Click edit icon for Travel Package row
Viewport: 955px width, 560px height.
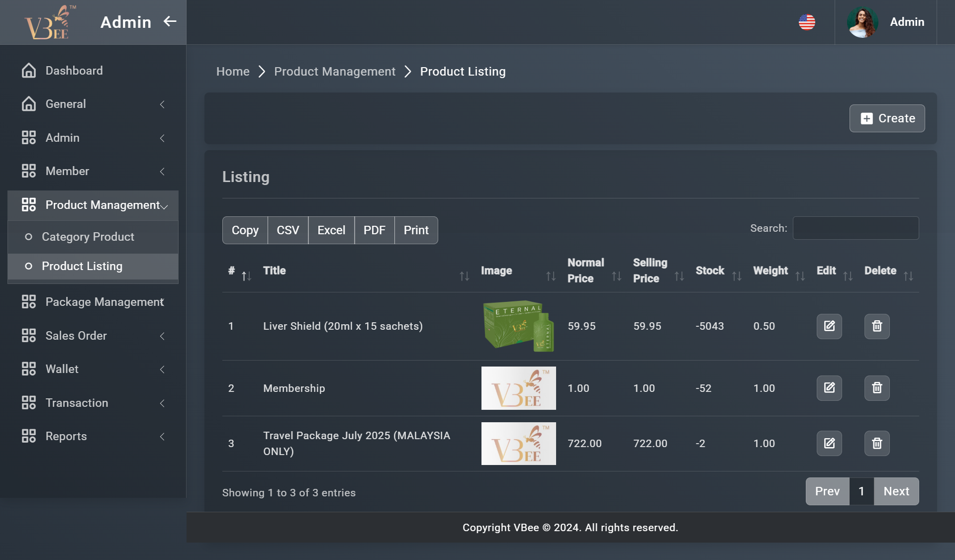pyautogui.click(x=829, y=443)
